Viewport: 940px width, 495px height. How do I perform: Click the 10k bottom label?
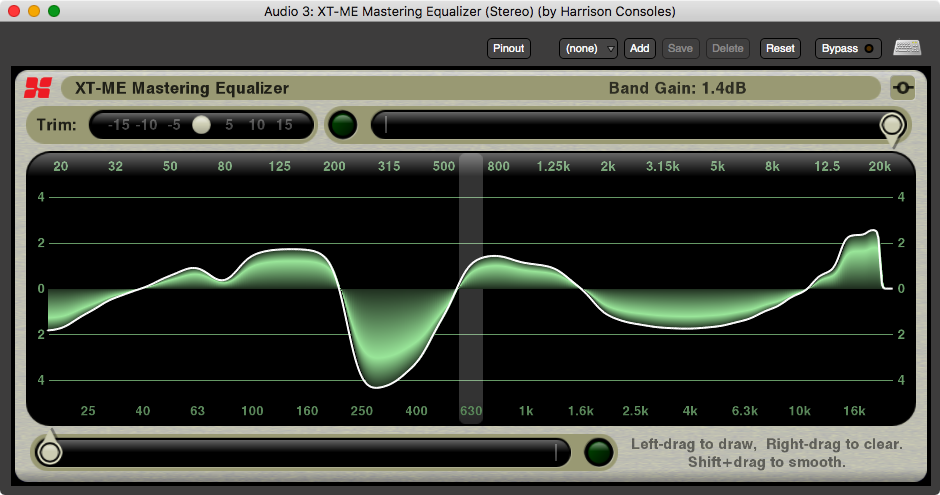pos(800,411)
